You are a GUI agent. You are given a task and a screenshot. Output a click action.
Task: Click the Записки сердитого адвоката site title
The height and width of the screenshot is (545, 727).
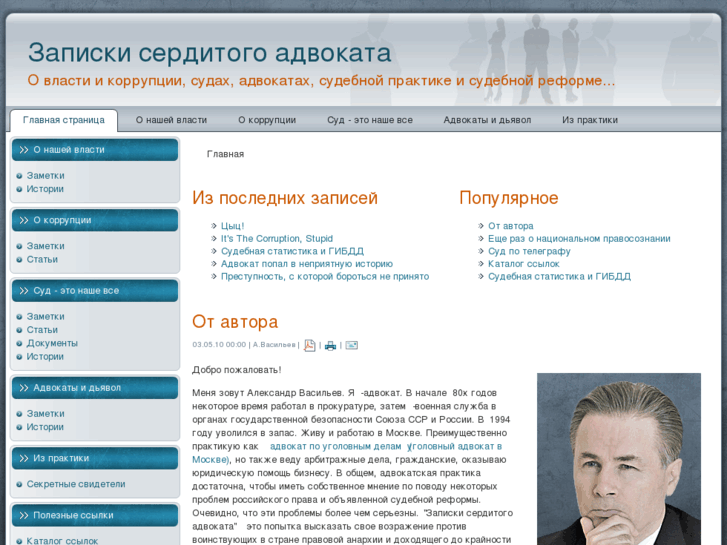pyautogui.click(x=210, y=52)
